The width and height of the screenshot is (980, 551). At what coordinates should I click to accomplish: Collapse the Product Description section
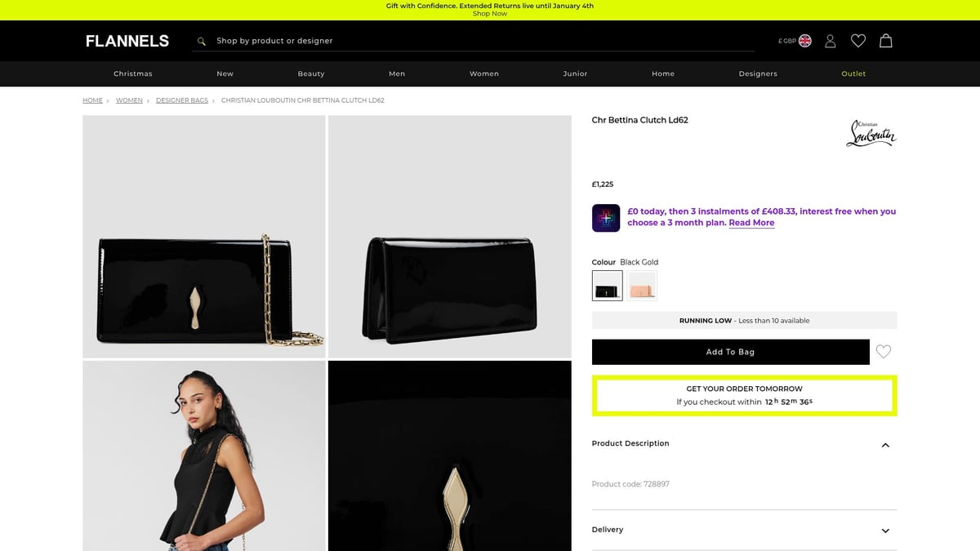[x=885, y=445]
